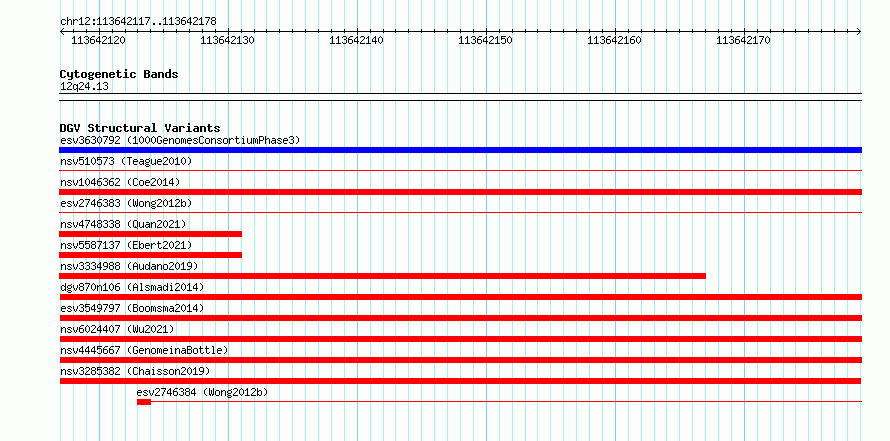890x441 pixels.
Task: Select the nsv510573 (Teague2010) label
Action: pos(126,161)
